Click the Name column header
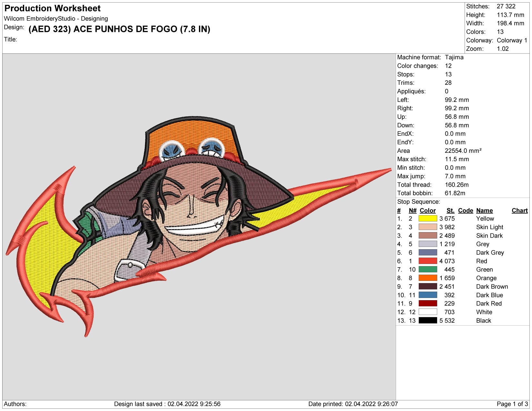This screenshot has height=411, width=532. (x=484, y=210)
